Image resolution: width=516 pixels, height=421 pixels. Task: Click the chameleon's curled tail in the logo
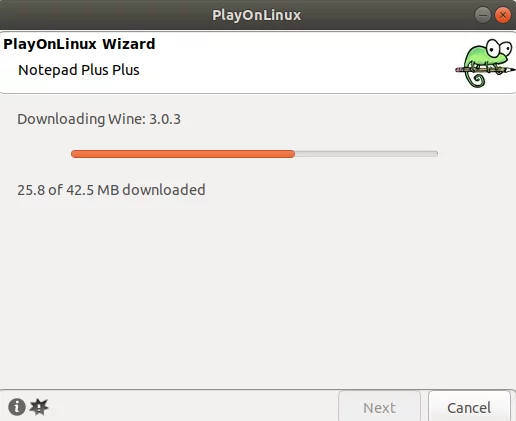[x=475, y=79]
